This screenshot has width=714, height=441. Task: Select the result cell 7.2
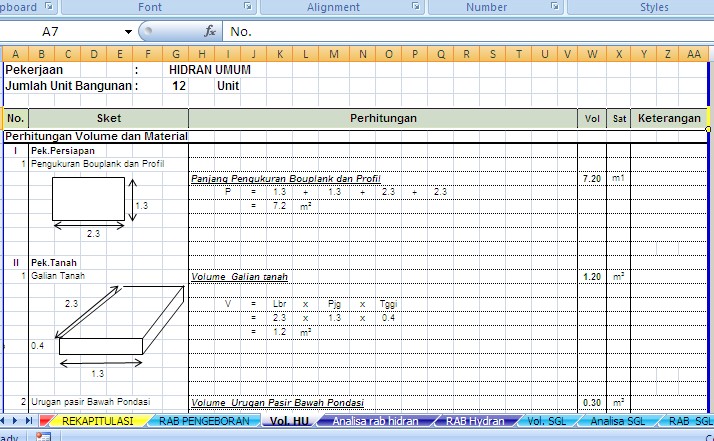(280, 206)
